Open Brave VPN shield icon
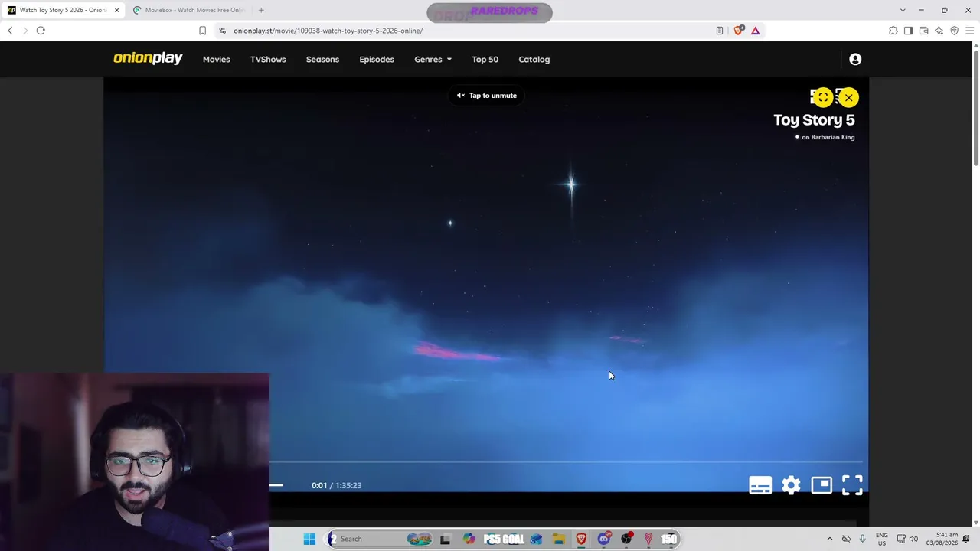The image size is (980, 551). pos(954,31)
